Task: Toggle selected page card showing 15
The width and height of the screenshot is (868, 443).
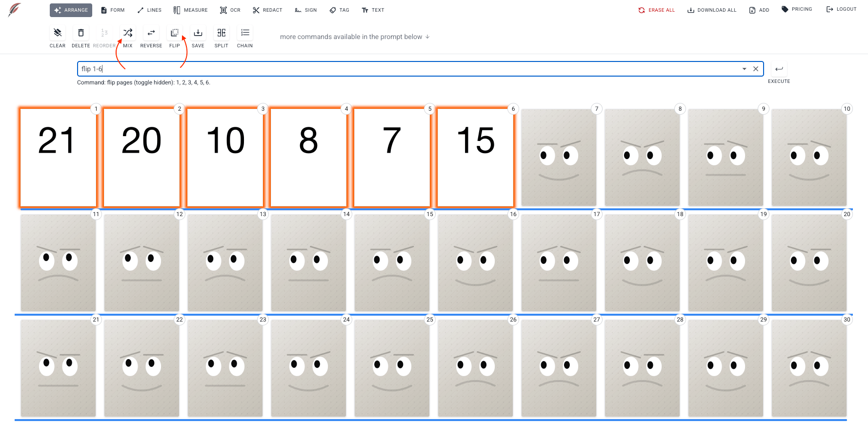Action: point(475,157)
